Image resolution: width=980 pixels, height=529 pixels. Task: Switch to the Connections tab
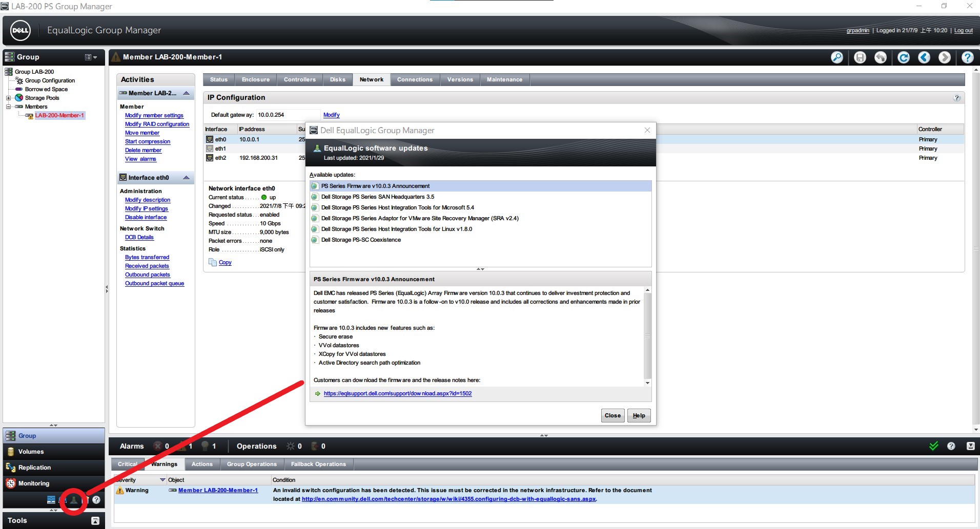point(415,79)
